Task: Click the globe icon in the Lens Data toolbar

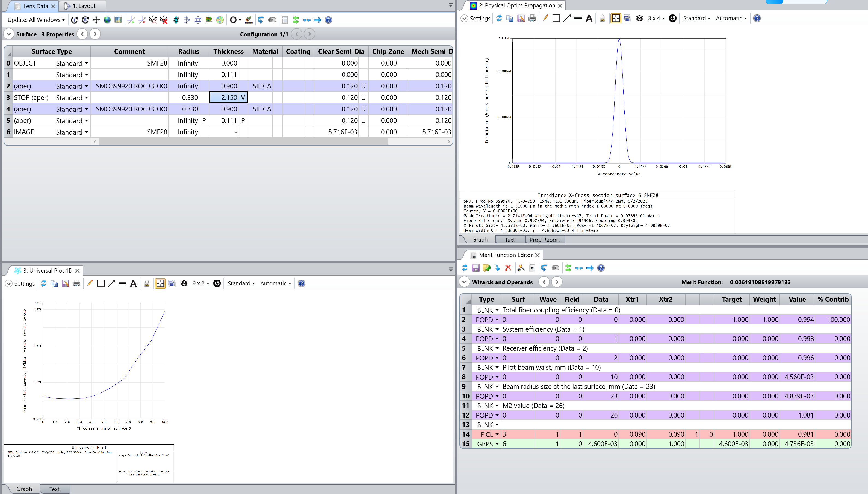Action: click(x=107, y=20)
